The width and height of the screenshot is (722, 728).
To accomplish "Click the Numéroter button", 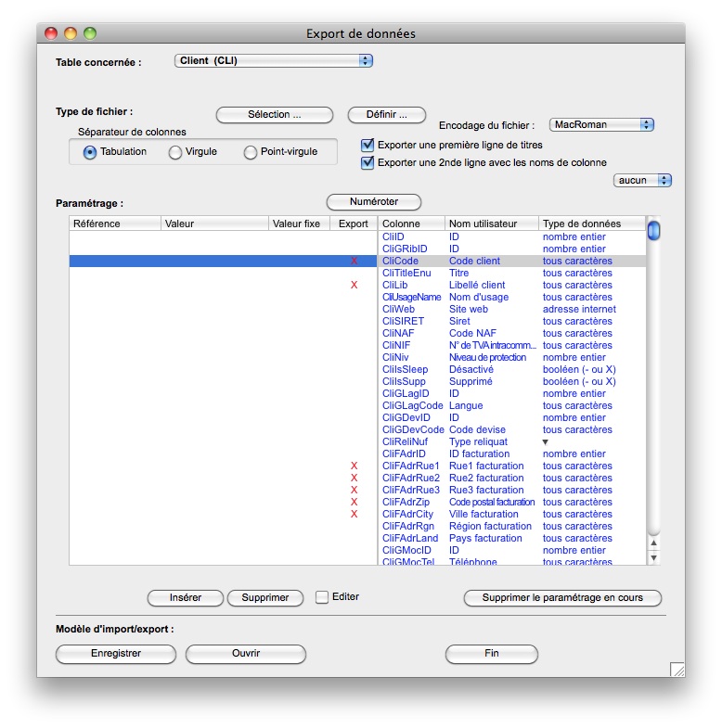I will click(x=374, y=202).
